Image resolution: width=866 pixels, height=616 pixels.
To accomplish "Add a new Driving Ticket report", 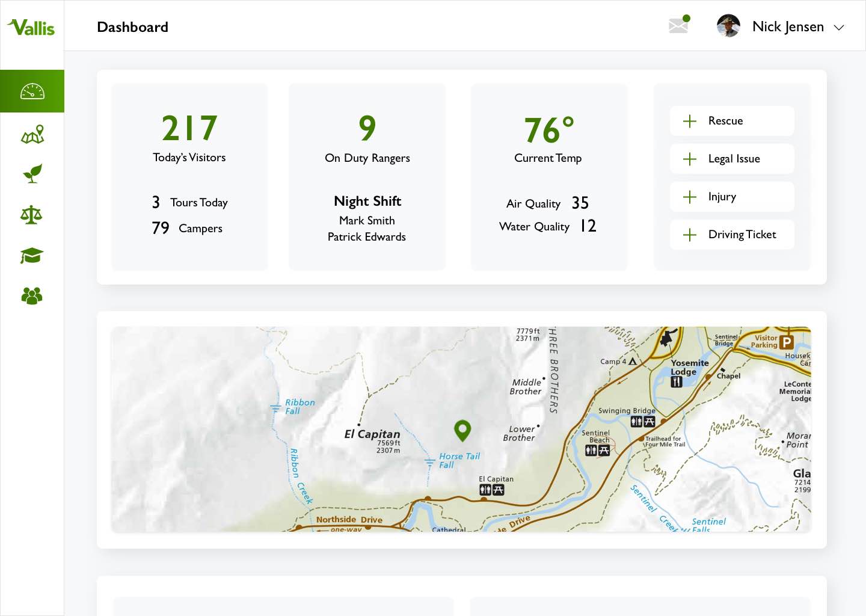I will (x=732, y=235).
